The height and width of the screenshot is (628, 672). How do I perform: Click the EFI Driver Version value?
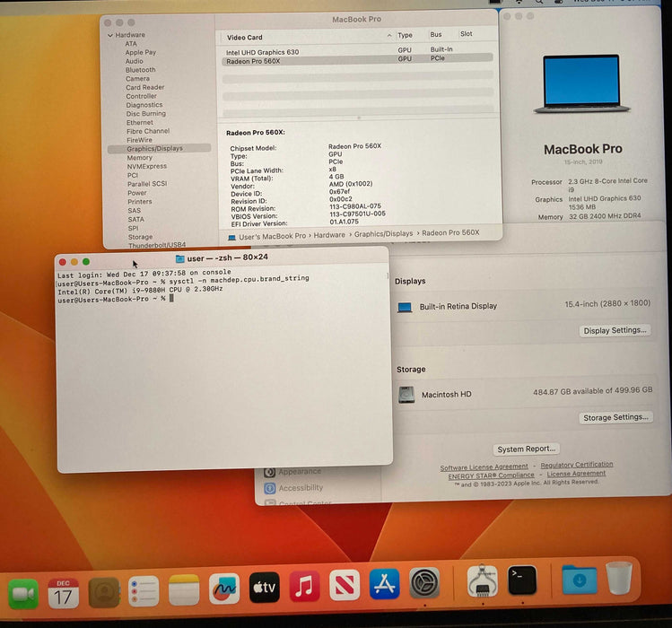344,222
